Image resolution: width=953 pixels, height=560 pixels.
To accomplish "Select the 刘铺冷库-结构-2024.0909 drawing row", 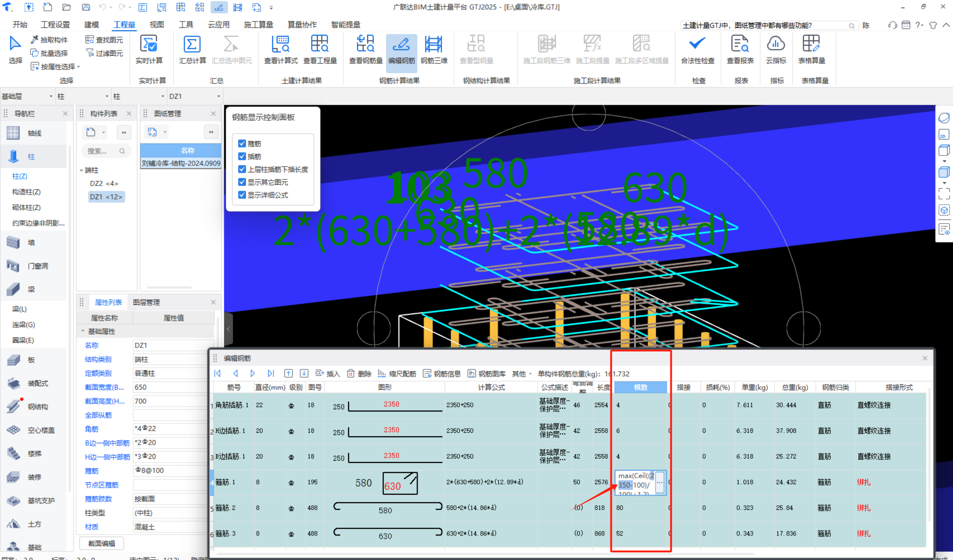I will click(x=181, y=163).
